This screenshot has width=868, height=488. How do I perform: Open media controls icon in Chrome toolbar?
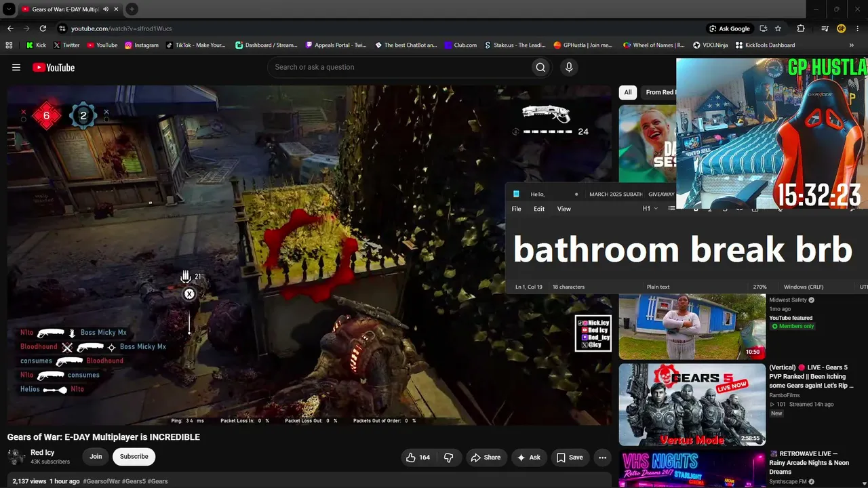[x=825, y=28]
